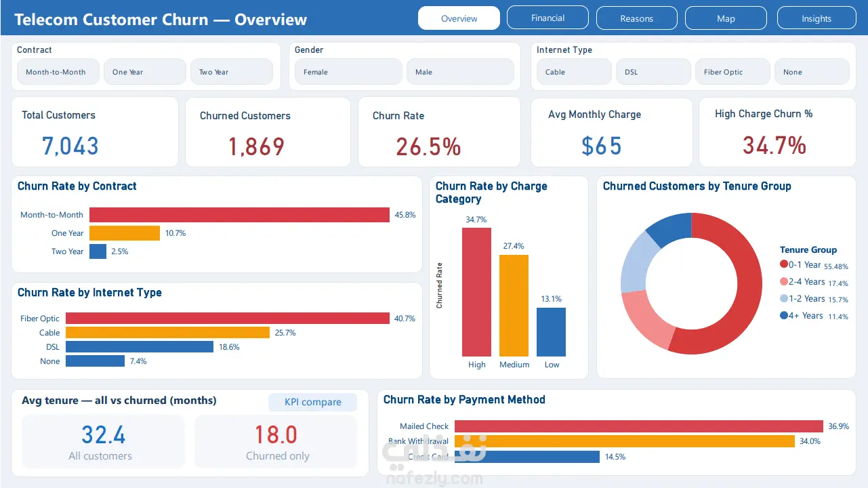The width and height of the screenshot is (868, 488).
Task: Open the Reasons tab
Action: tap(636, 18)
